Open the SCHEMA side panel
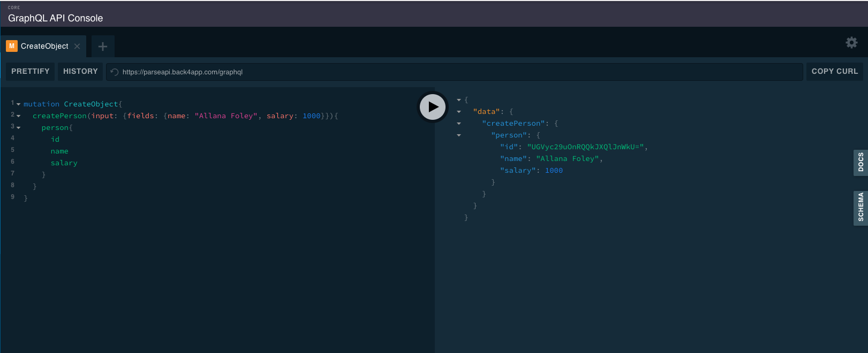The image size is (868, 353). [861, 207]
